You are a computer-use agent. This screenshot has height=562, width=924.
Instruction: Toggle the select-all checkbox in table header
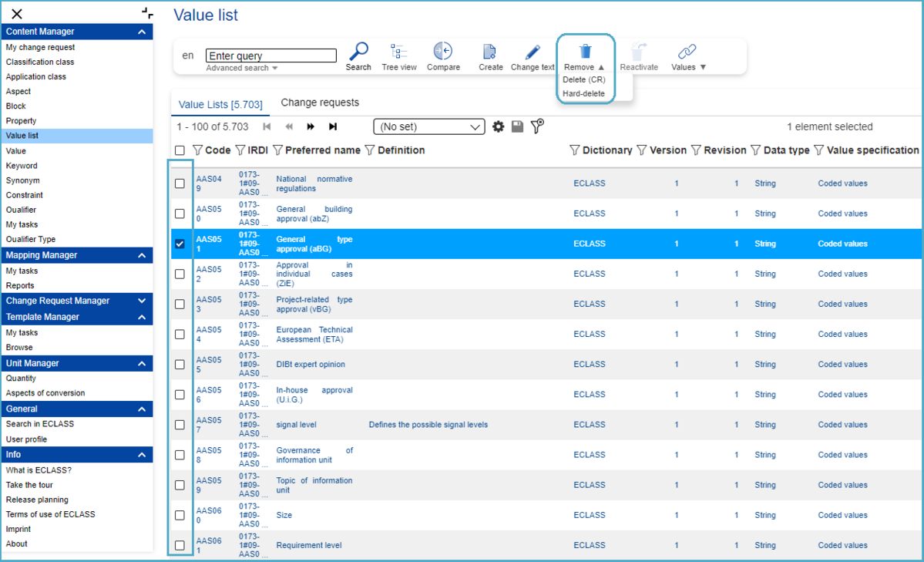tap(180, 150)
